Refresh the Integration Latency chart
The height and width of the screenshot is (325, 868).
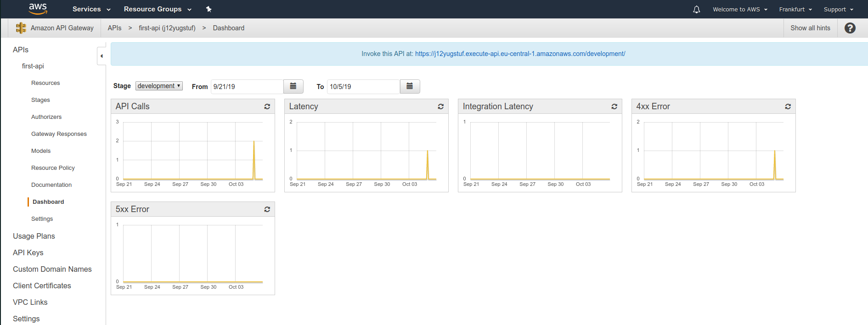[614, 106]
